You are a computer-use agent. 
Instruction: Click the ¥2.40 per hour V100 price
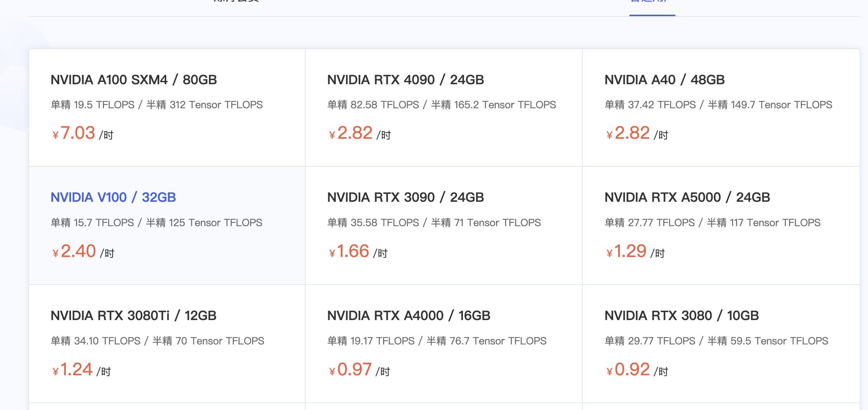pos(83,251)
